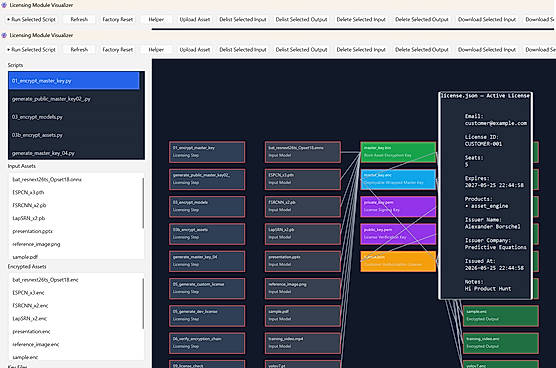Click the training_video.enc Encrypted Output node

(501, 343)
